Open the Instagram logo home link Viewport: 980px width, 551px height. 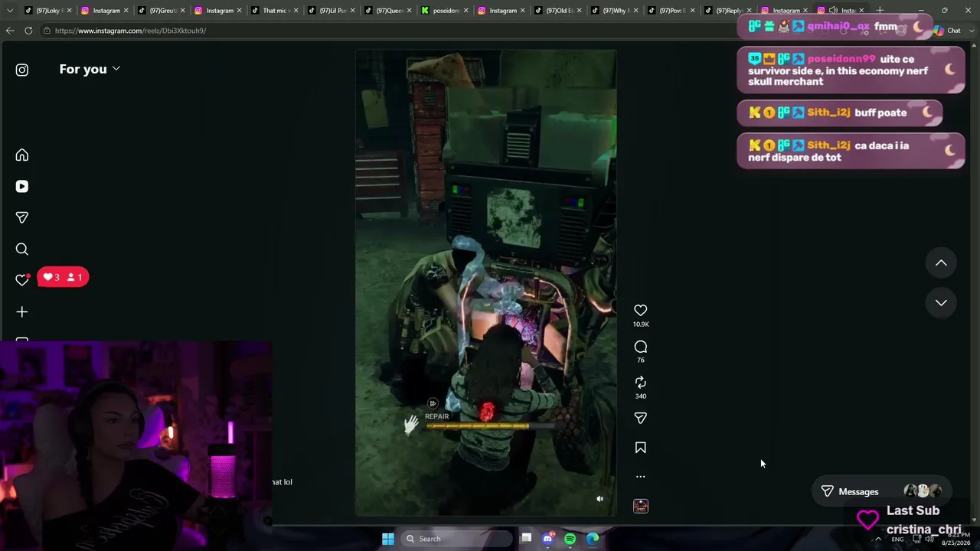(x=22, y=70)
